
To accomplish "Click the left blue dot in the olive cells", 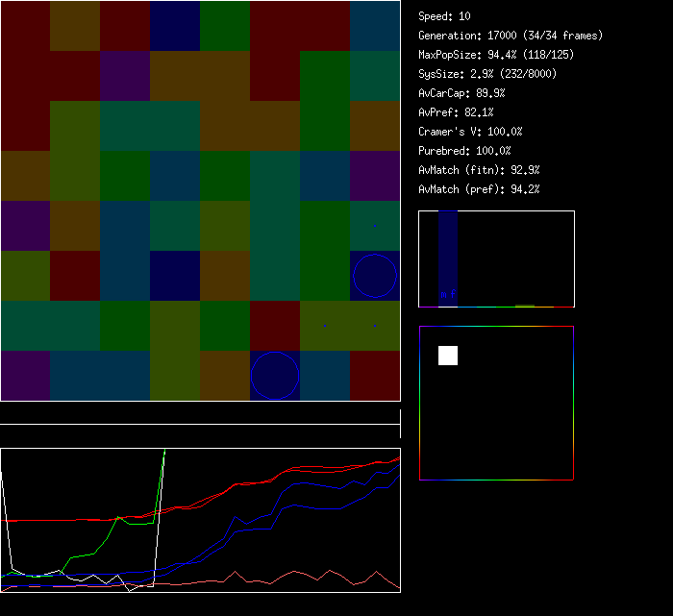I will (325, 326).
